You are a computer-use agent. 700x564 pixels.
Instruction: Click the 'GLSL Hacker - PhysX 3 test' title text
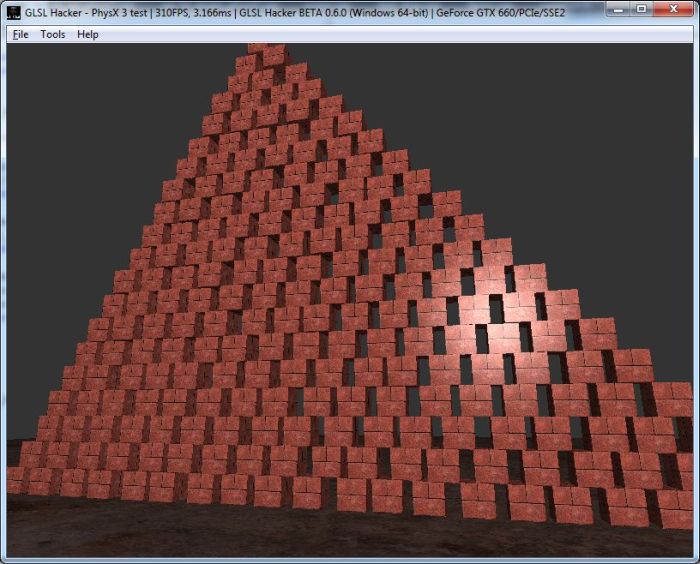(x=86, y=13)
